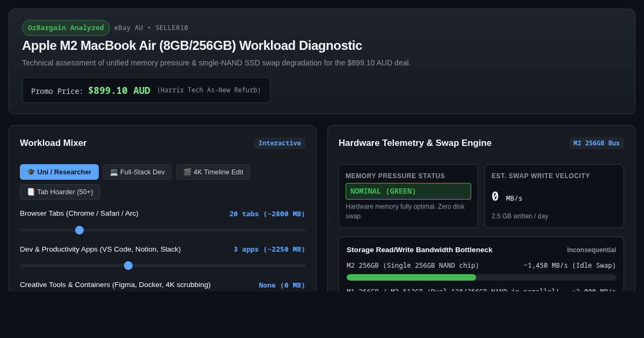Select the 4K Timeline Edit preset
The image size is (644, 338).
[213, 172]
